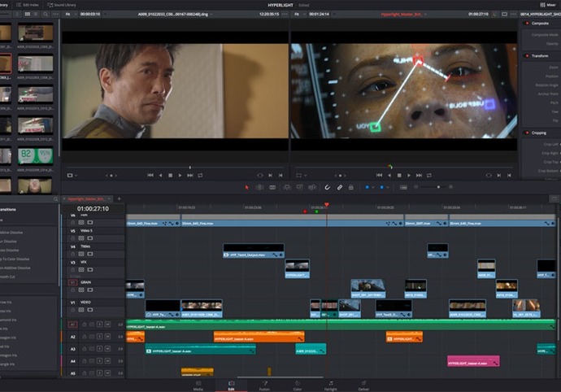Solo audio track A2
The width and height of the screenshot is (561, 392).
coord(99,337)
